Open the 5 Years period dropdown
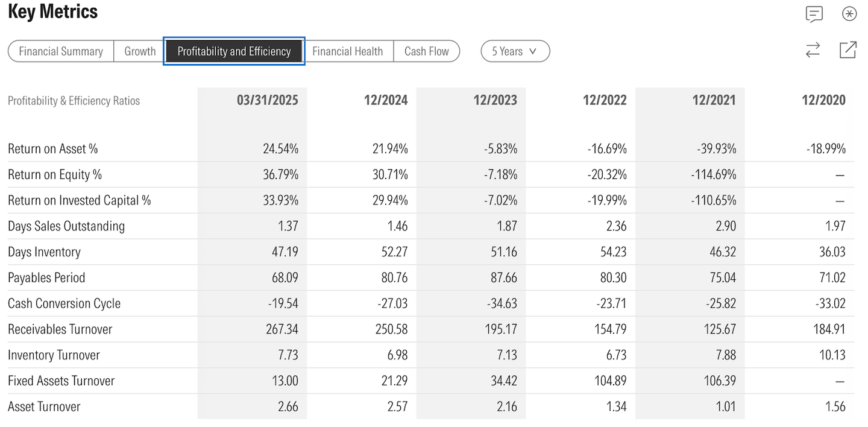The width and height of the screenshot is (868, 427). click(x=515, y=51)
